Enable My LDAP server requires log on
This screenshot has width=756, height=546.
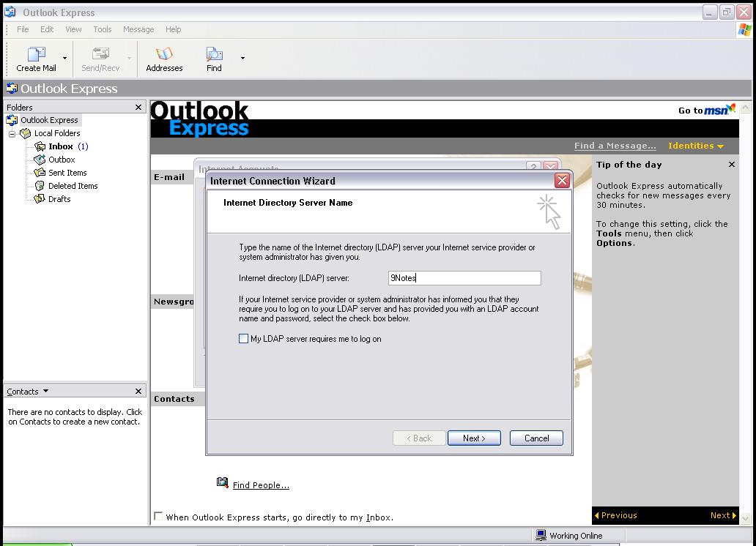tap(243, 339)
